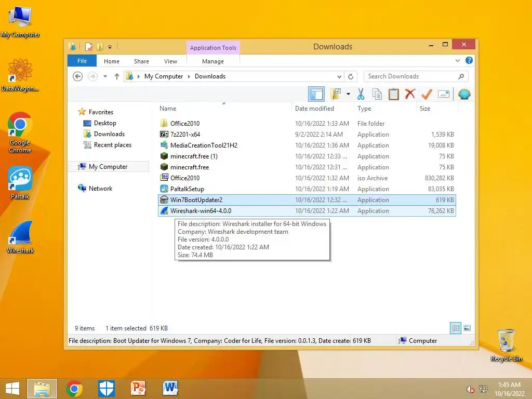Expand the address bar history dropdown
Image resolution: width=532 pixels, height=399 pixels.
click(339, 76)
